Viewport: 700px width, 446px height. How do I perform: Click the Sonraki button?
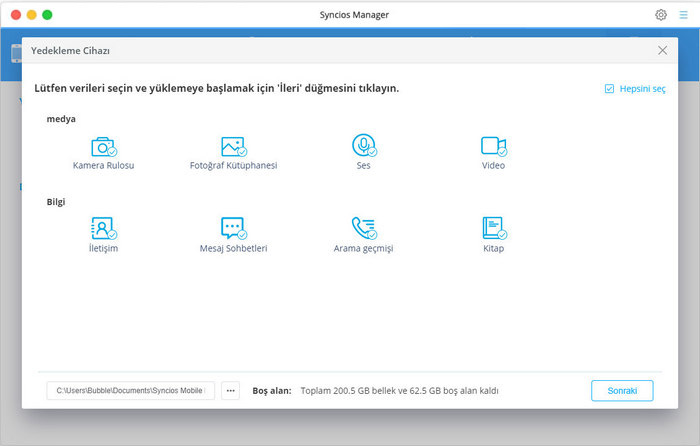(x=622, y=391)
